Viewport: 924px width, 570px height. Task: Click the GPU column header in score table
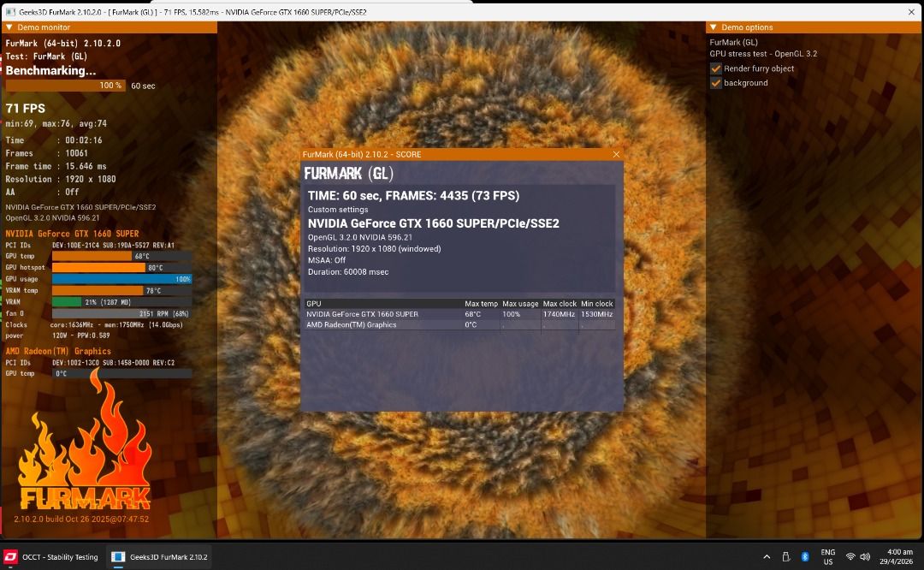[314, 304]
